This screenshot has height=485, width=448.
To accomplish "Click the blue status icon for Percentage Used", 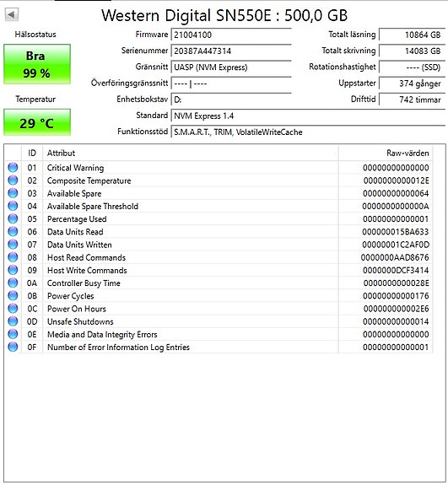I will [x=13, y=218].
